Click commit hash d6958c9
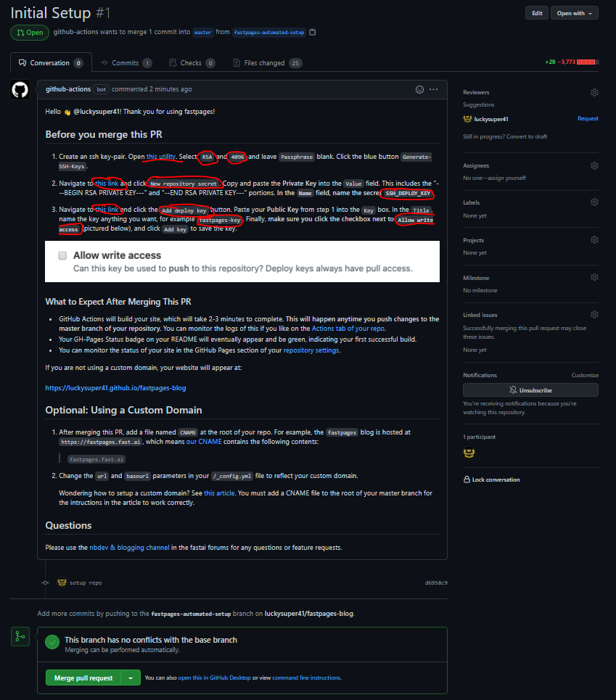The width and height of the screenshot is (616, 700). click(x=436, y=582)
